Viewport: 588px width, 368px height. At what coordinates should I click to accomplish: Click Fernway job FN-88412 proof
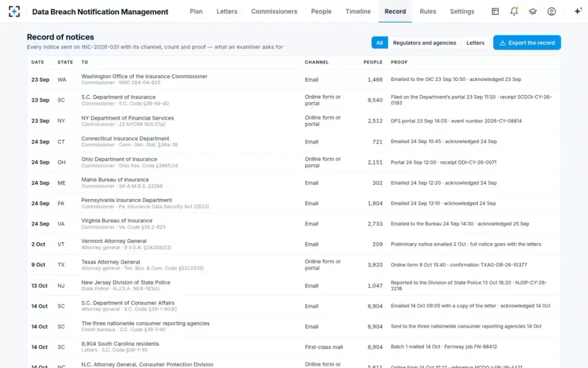443,347
